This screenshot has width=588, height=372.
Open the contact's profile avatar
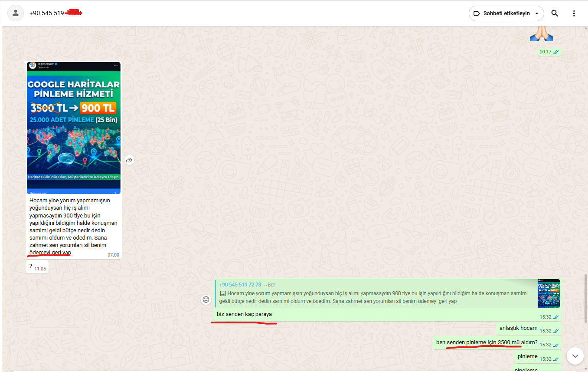point(16,13)
